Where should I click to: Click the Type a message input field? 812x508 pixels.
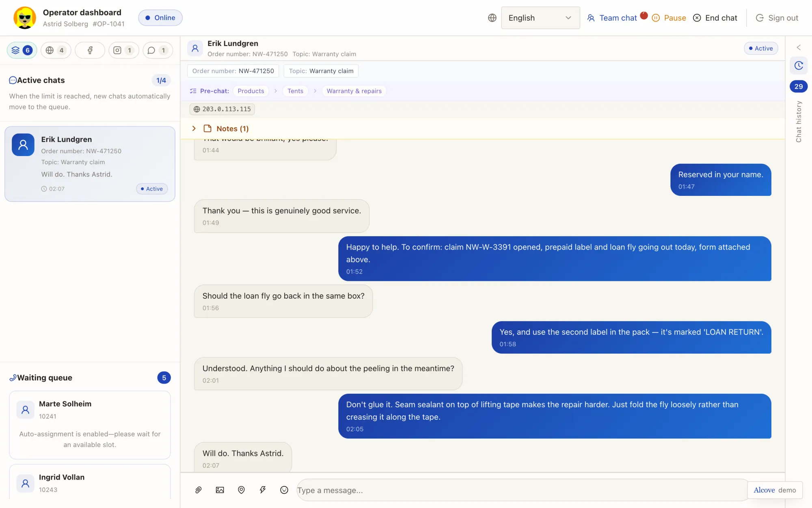point(522,490)
